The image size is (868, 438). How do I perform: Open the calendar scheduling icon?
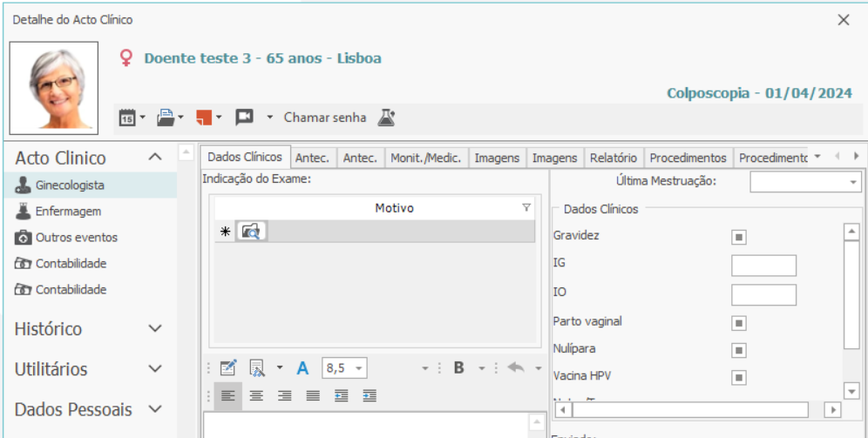point(126,118)
